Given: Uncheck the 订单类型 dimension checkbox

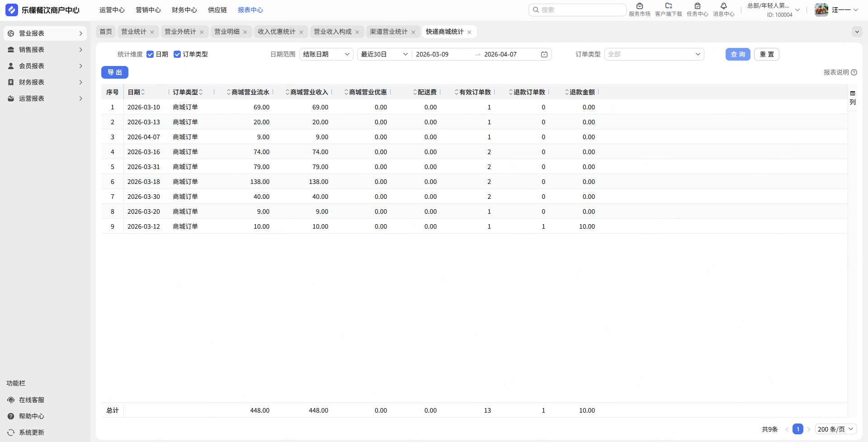Looking at the screenshot, I should 177,54.
